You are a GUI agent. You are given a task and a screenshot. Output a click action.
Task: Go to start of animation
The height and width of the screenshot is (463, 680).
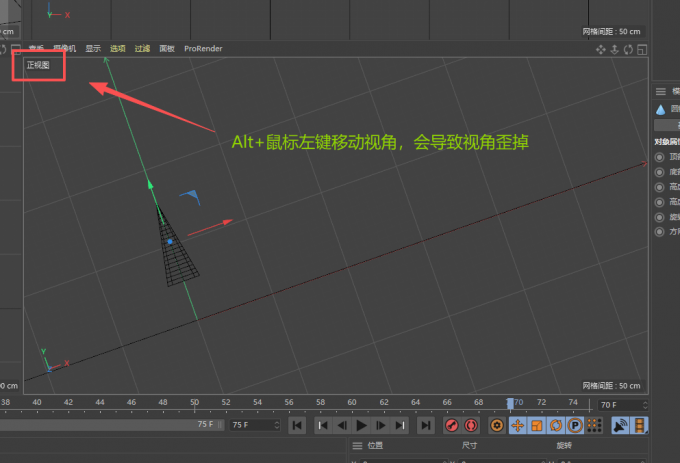297,425
